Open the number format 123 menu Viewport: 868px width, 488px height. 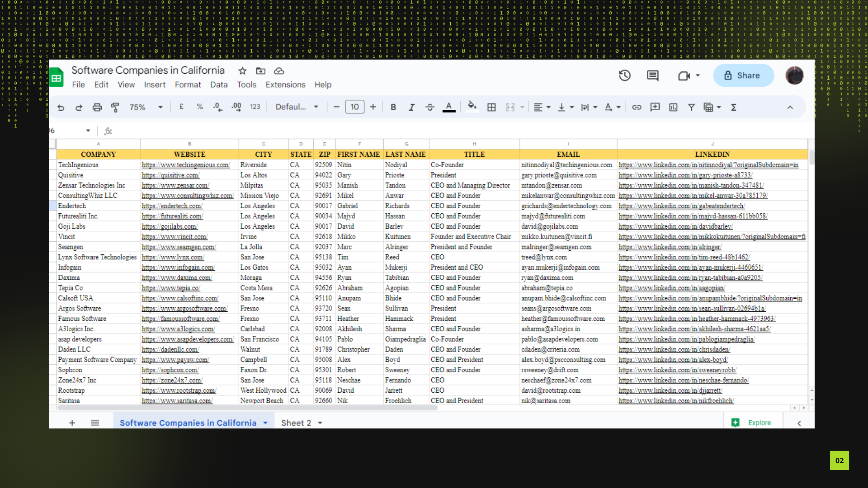tap(255, 107)
